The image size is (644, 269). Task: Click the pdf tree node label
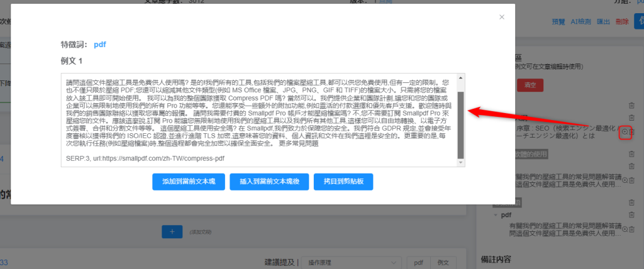point(506,215)
